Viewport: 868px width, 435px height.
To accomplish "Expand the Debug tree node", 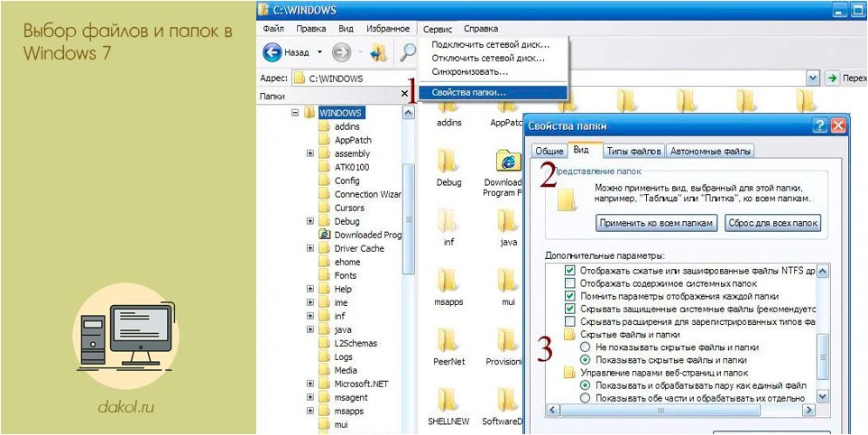I will pyautogui.click(x=310, y=221).
